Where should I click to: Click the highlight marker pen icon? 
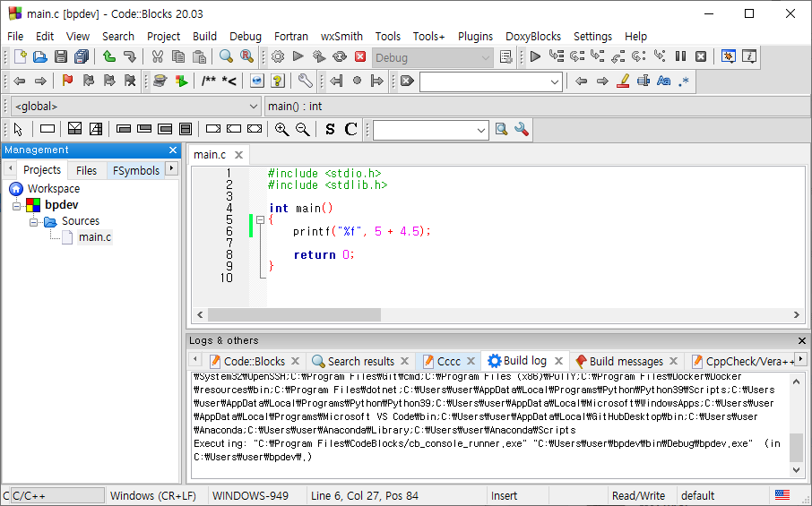[623, 81]
